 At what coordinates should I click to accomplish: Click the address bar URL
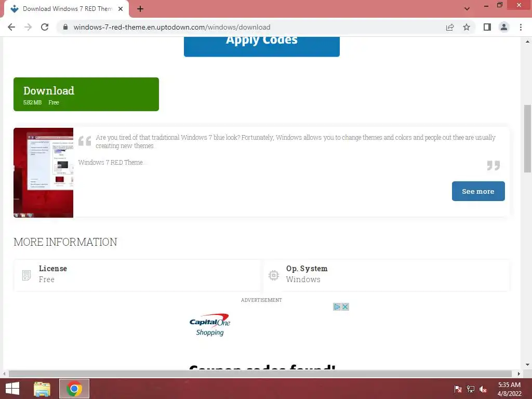pos(172,27)
